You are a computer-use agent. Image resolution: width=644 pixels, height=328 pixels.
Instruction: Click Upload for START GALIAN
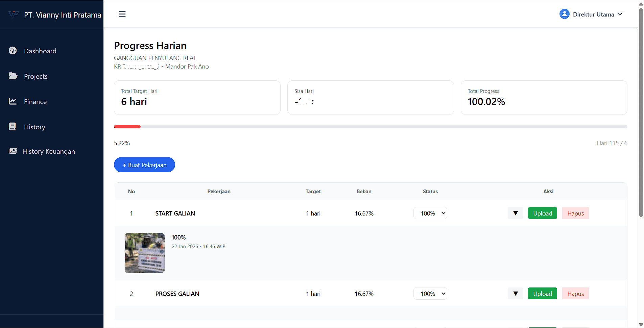pos(542,213)
